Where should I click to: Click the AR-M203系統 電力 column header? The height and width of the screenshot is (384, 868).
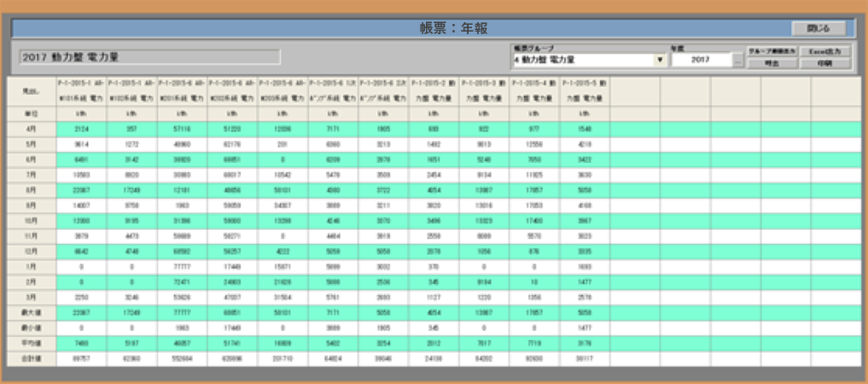(x=283, y=91)
